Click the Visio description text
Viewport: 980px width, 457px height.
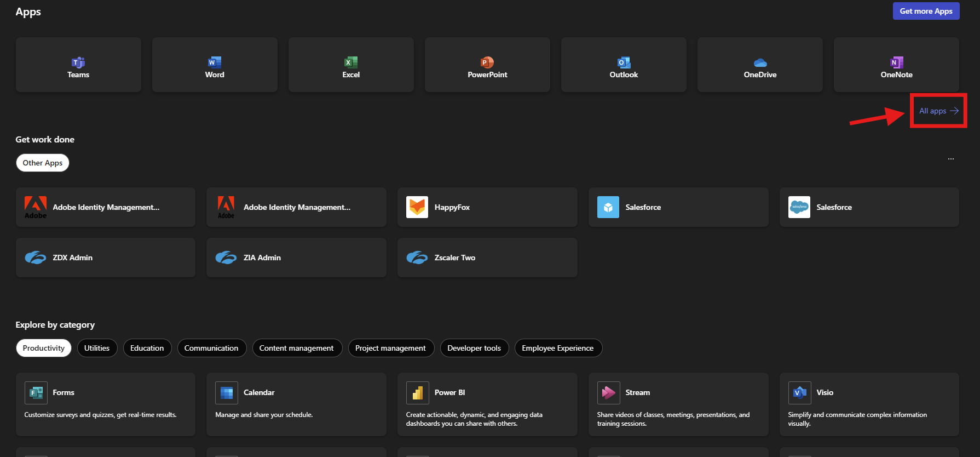[857, 419]
